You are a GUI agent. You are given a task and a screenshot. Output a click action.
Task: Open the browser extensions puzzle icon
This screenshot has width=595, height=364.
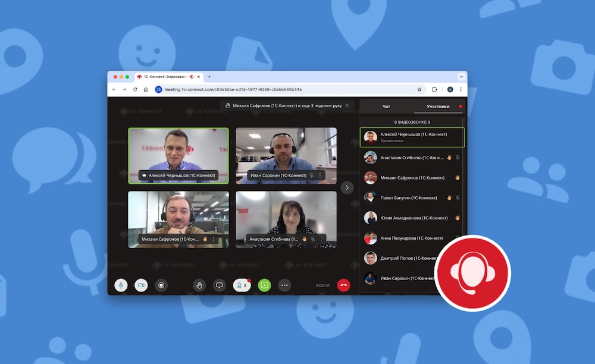click(x=434, y=89)
